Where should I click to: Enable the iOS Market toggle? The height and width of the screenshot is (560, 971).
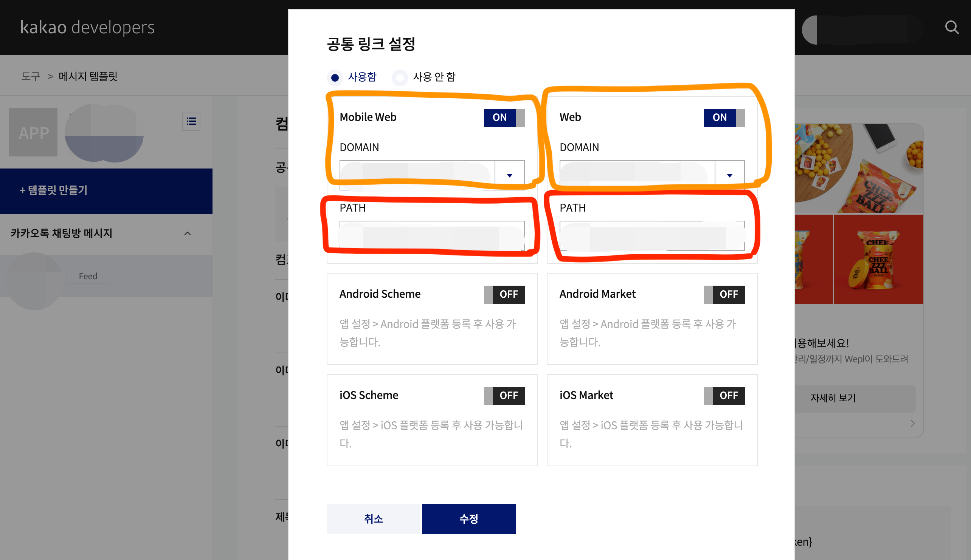click(724, 395)
